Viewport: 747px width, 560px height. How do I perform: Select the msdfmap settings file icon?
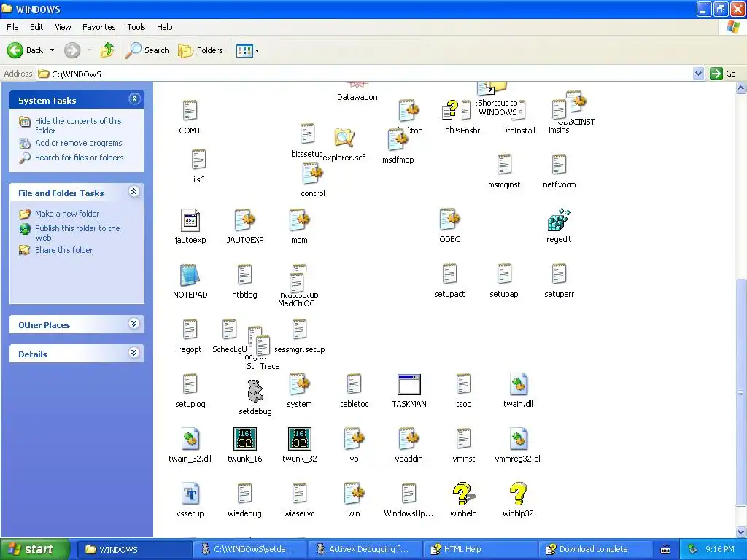398,141
